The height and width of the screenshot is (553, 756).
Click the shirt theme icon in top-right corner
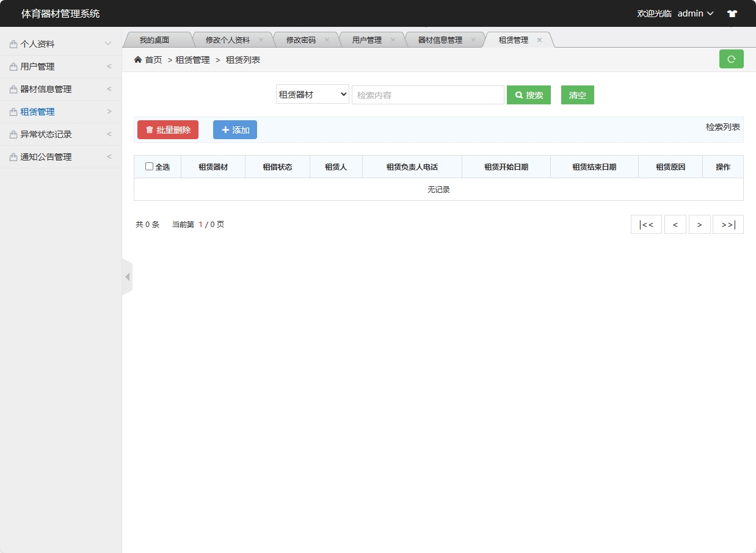click(732, 13)
